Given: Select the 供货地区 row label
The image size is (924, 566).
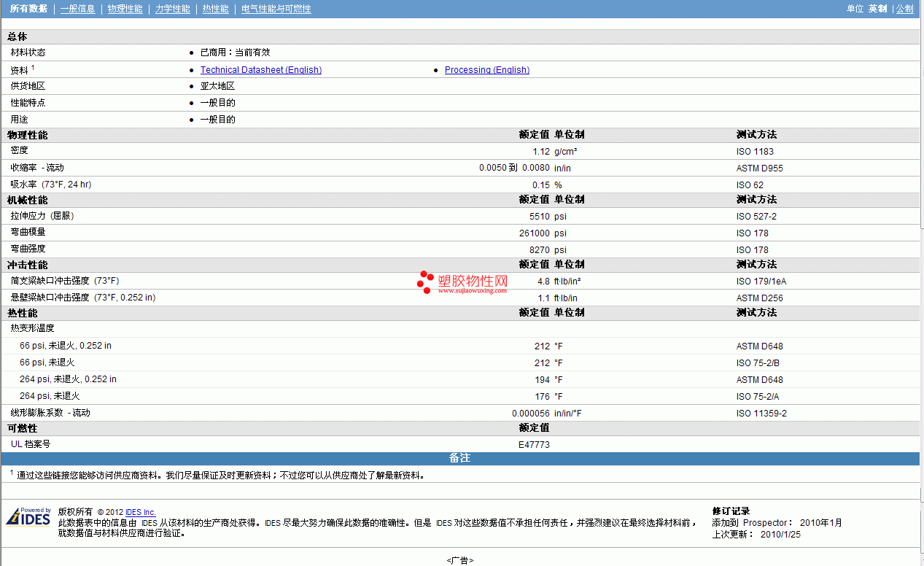Looking at the screenshot, I should point(28,86).
